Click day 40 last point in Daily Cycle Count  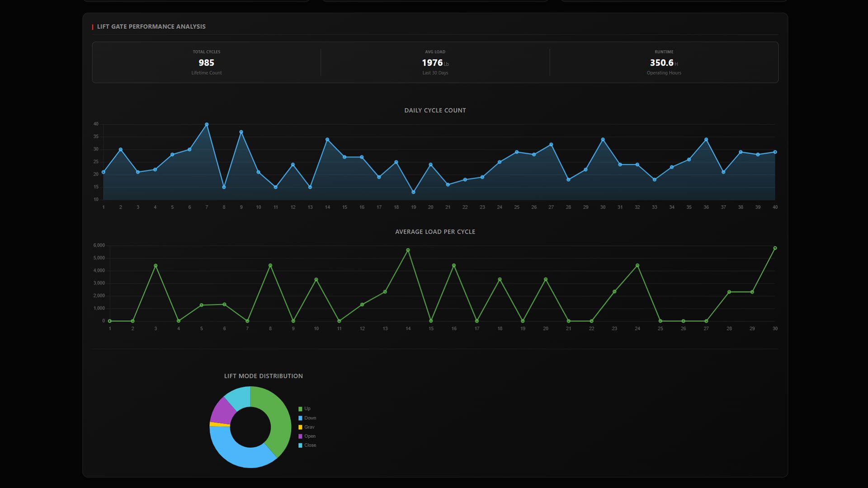pos(775,152)
